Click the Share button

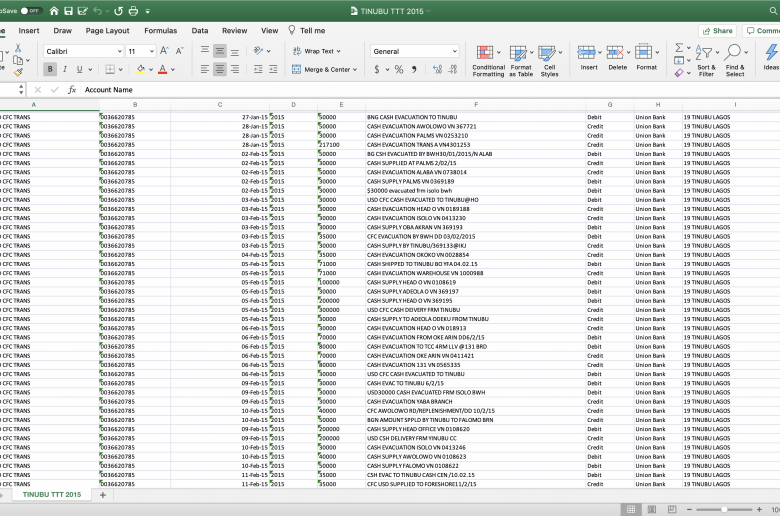717,31
